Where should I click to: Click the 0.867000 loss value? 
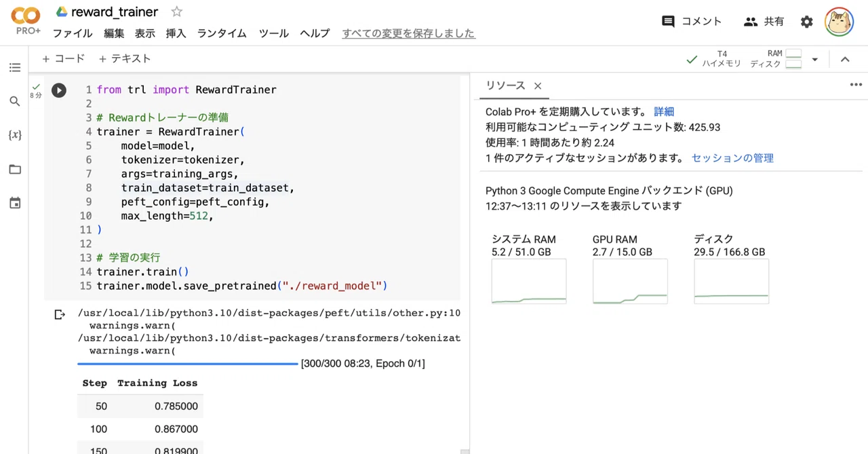[x=176, y=430]
